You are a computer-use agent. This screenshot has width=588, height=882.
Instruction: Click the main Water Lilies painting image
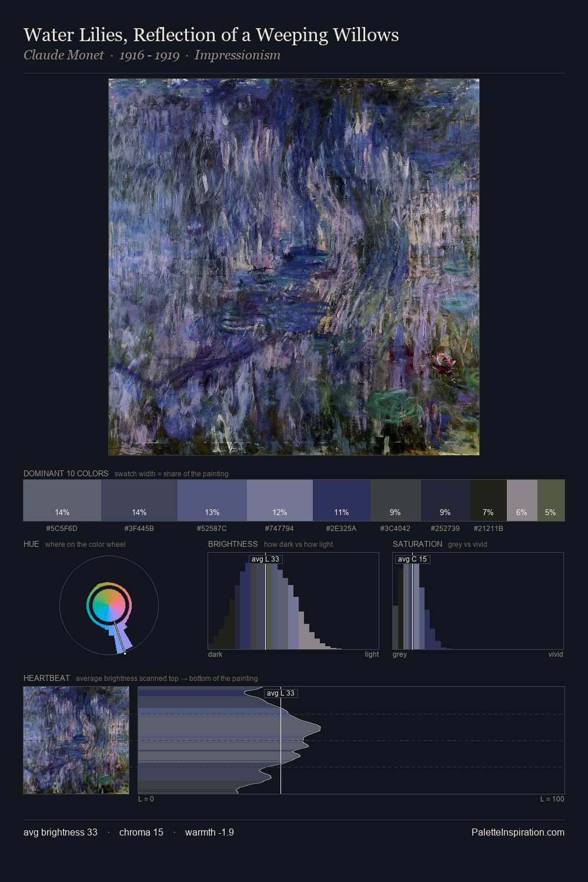pyautogui.click(x=294, y=267)
